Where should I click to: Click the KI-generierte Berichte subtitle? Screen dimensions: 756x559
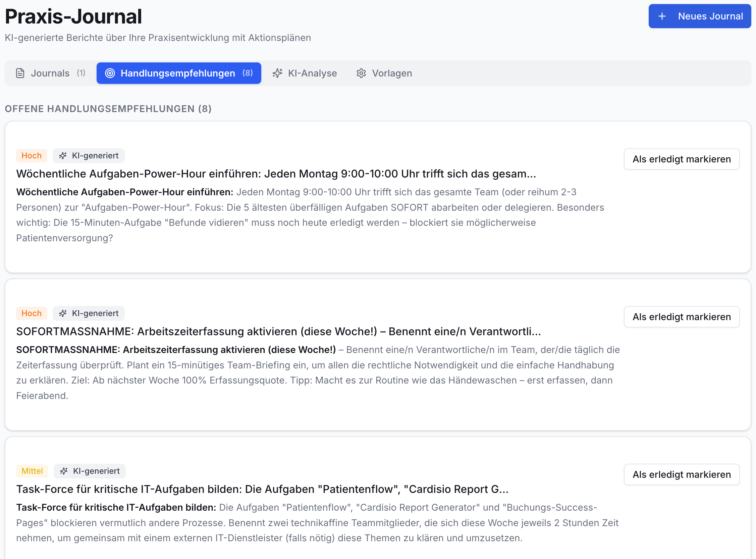tap(158, 38)
